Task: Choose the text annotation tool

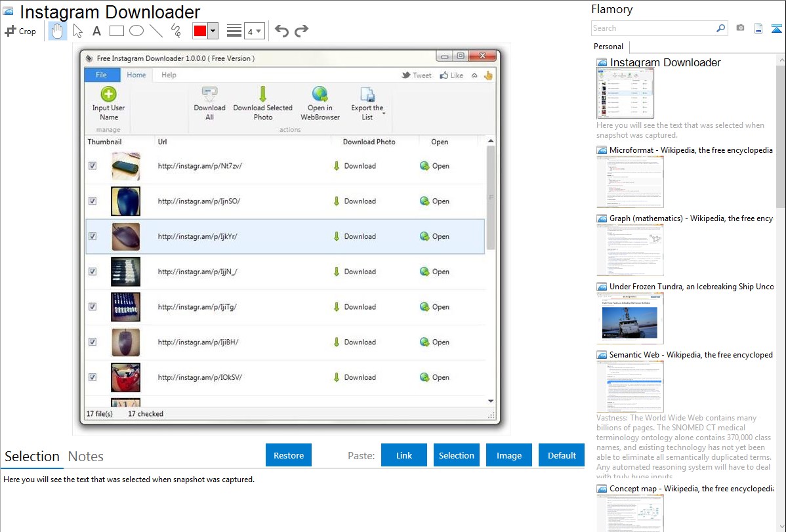Action: coord(96,31)
